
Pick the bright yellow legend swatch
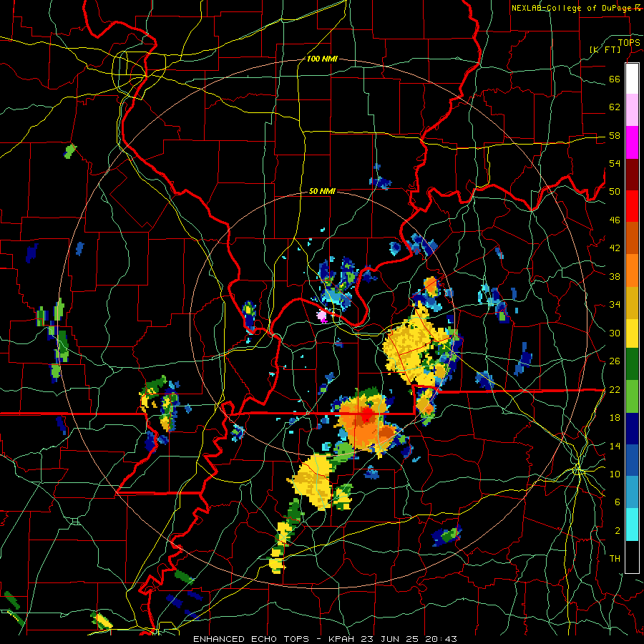632,333
